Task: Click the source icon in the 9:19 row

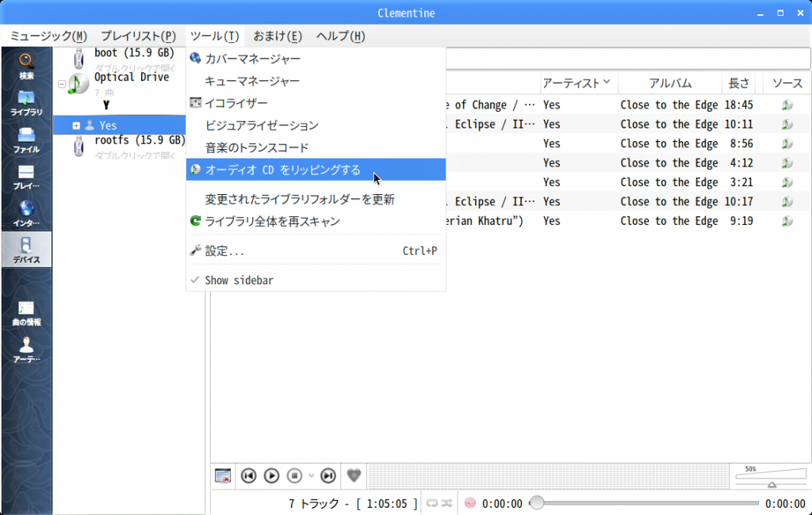Action: point(787,221)
